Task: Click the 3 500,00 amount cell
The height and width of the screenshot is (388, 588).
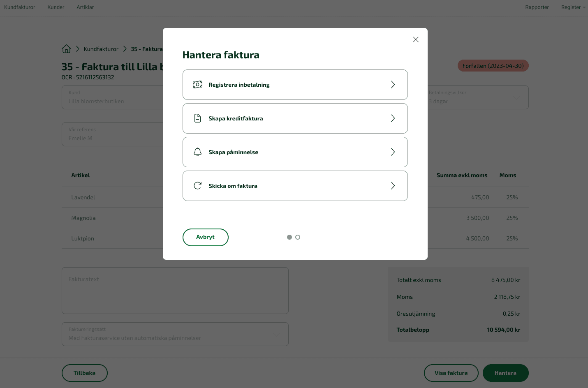Action: pos(478,218)
